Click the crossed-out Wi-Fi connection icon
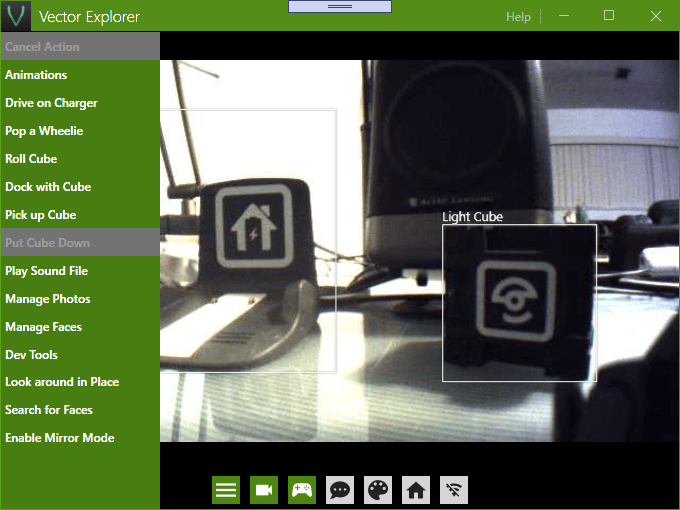Viewport: 680px width, 510px height. coord(454,490)
